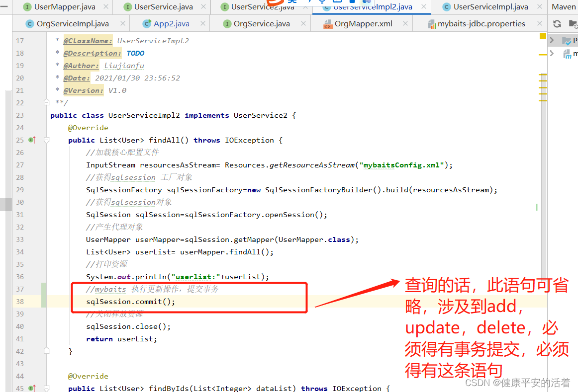The height and width of the screenshot is (392, 578).
Task: Click the expand-all folder icon in Maven panel
Action: 573,24
